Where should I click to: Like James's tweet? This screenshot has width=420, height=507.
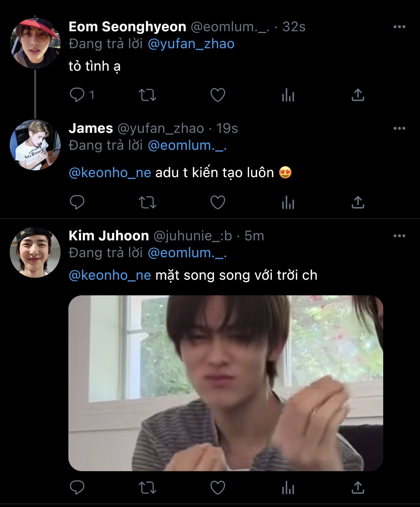coord(217,202)
